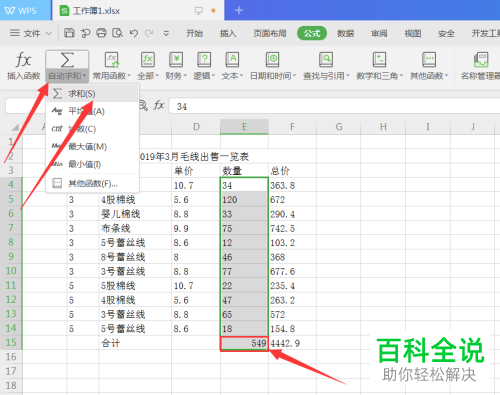The width and height of the screenshot is (500, 395).
Task: Open the 文件 menu
Action: click(32, 33)
